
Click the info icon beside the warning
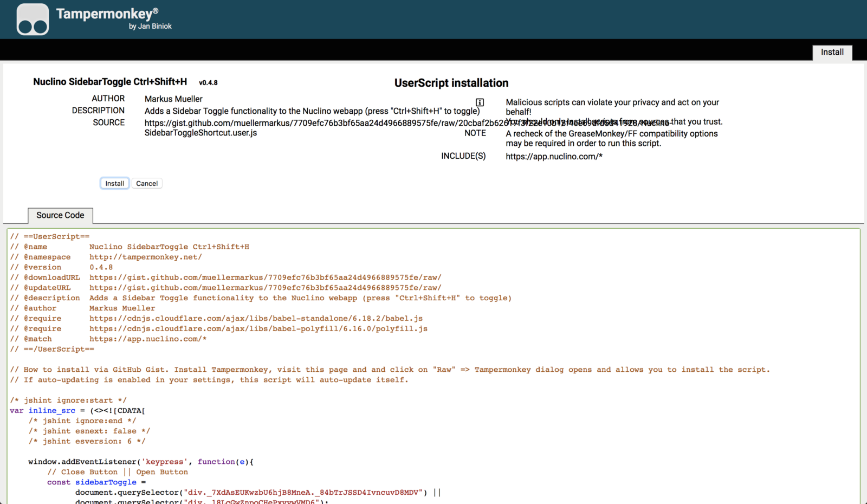tap(480, 102)
